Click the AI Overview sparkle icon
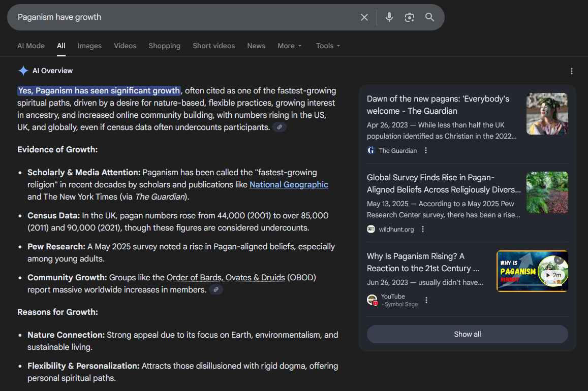The width and height of the screenshot is (588, 391). (x=23, y=71)
